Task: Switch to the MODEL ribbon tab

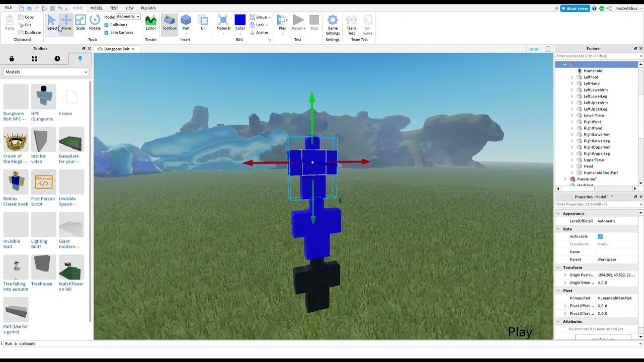Action: (96, 8)
